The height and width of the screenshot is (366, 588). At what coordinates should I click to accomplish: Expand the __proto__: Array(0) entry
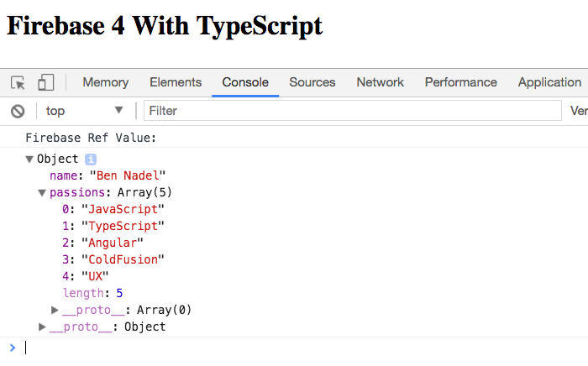pyautogui.click(x=55, y=310)
